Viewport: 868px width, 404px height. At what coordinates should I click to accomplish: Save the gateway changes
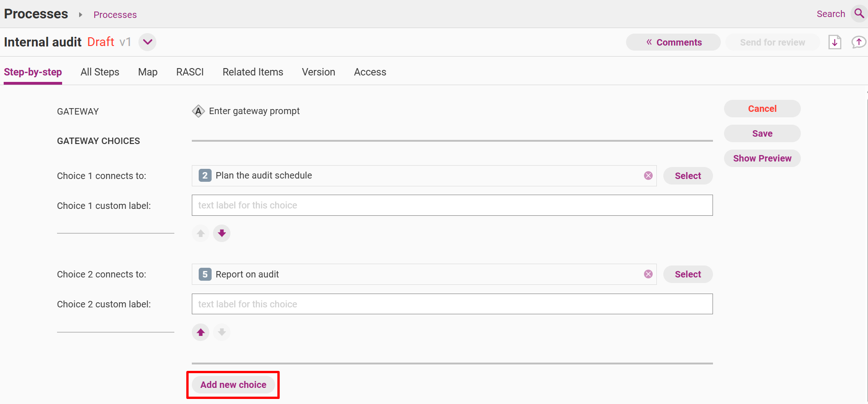click(762, 133)
